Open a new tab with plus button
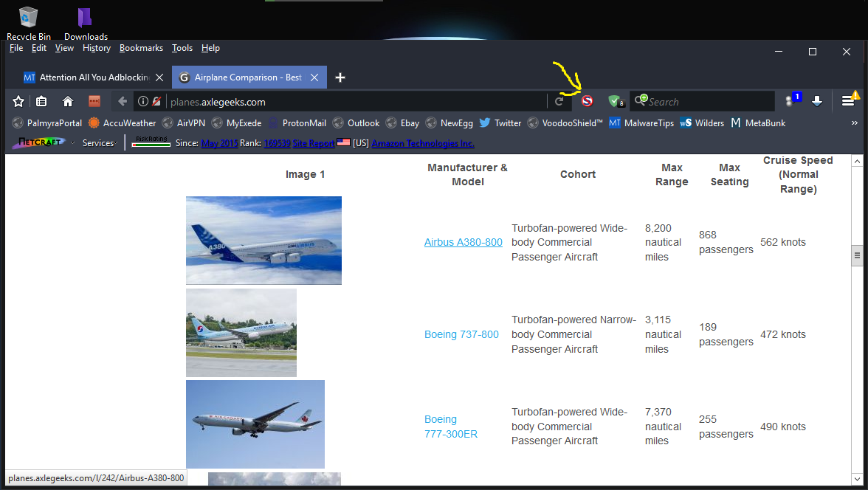 (x=340, y=77)
